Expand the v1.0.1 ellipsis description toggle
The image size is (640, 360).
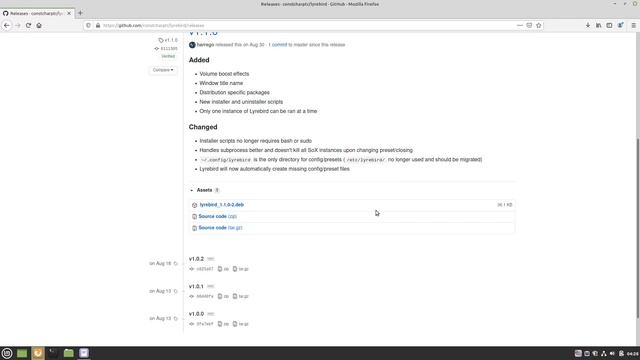pos(211,287)
